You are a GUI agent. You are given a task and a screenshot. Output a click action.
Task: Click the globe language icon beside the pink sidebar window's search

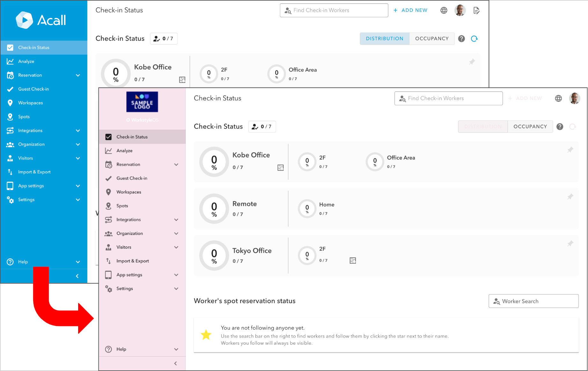point(558,98)
